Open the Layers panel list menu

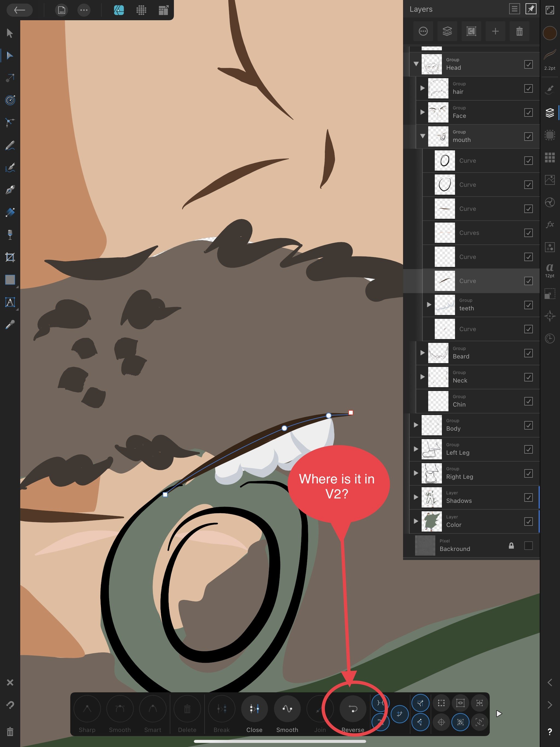click(x=514, y=9)
